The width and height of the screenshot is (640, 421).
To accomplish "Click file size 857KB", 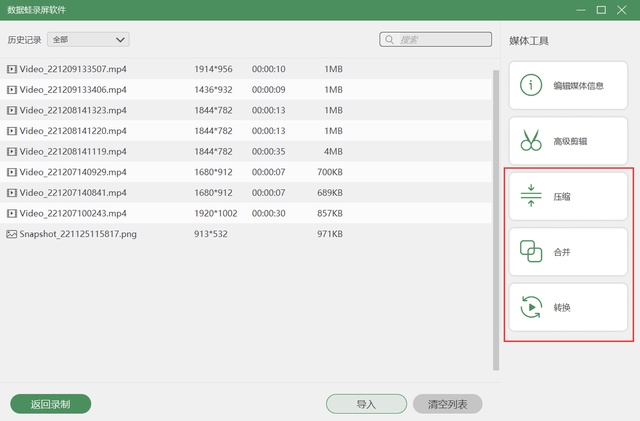I will pyautogui.click(x=330, y=213).
